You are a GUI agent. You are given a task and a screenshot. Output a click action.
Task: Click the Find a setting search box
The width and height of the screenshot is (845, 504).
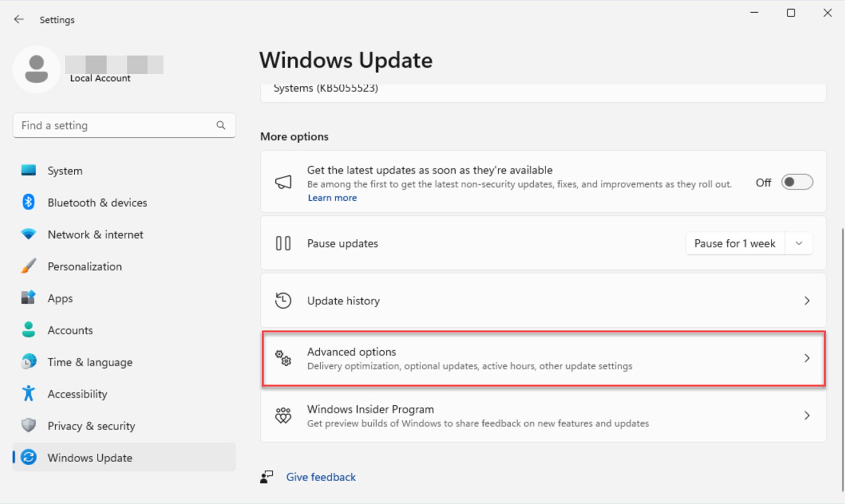point(124,125)
